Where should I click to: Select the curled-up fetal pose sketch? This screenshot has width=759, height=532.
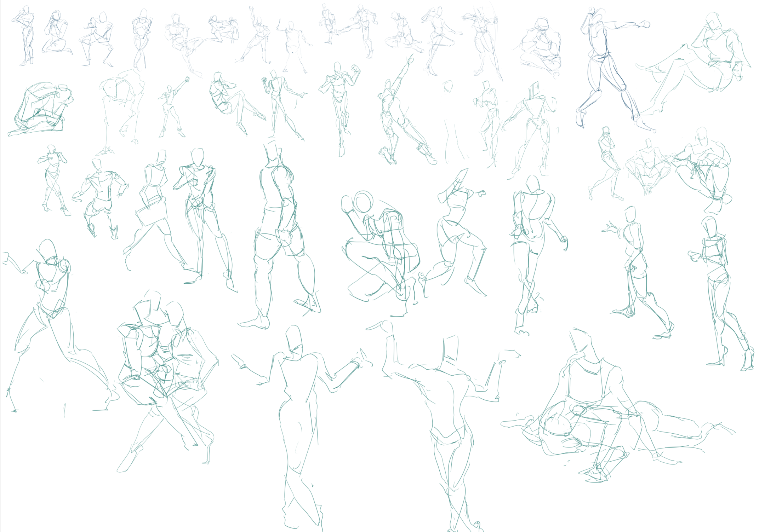click(x=41, y=110)
